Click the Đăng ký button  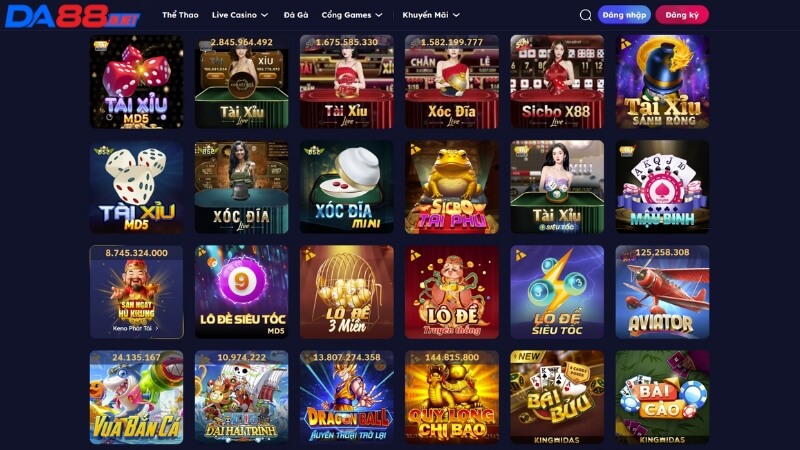point(682,15)
